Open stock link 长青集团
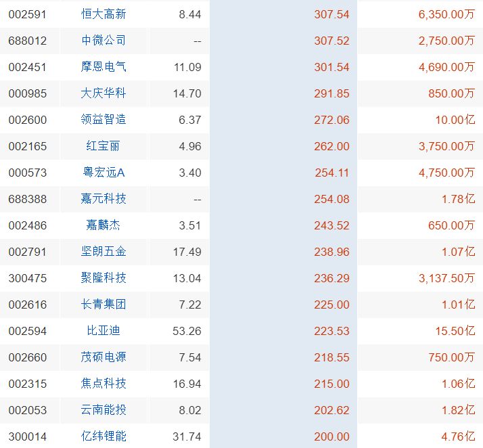 click(x=103, y=305)
